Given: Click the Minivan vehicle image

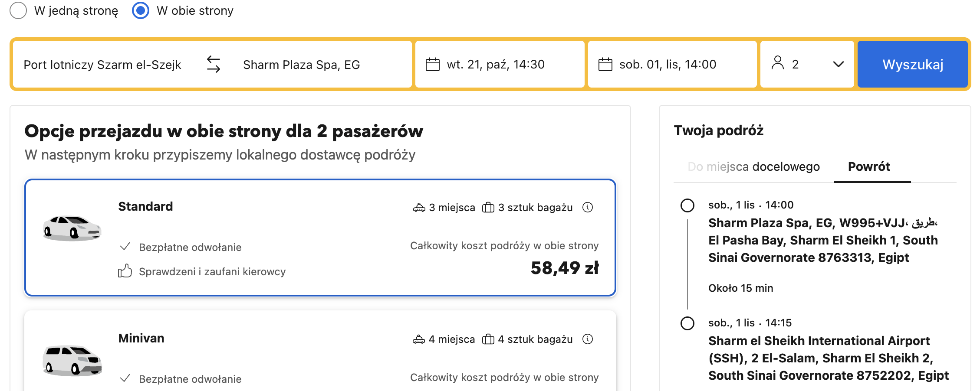Looking at the screenshot, I should [x=72, y=360].
